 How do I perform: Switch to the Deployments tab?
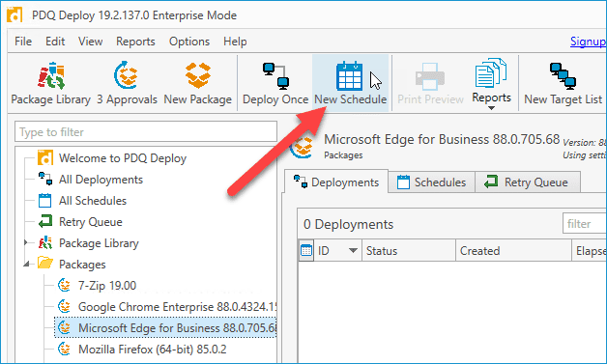tap(336, 182)
